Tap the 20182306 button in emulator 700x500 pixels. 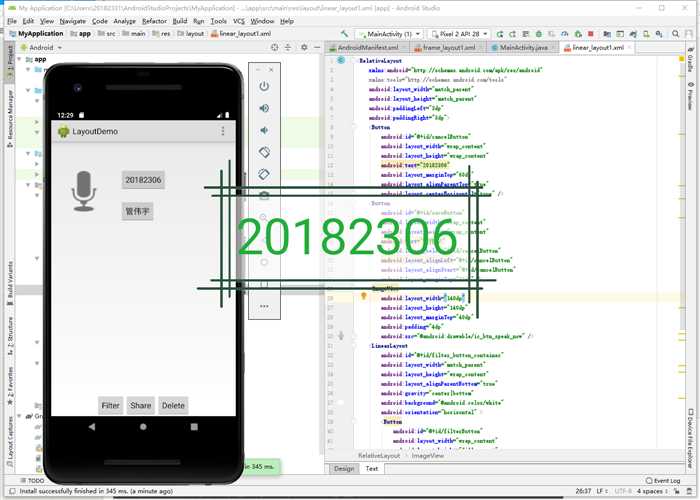[x=143, y=180]
